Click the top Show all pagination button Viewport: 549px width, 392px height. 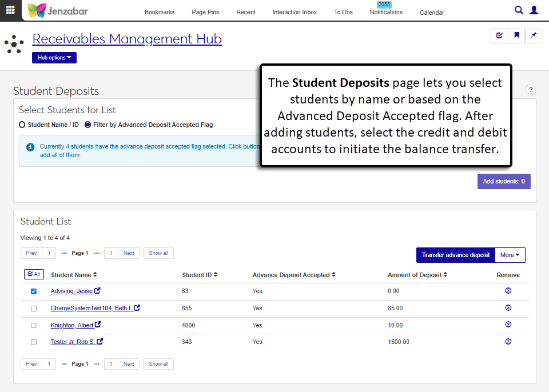point(158,253)
